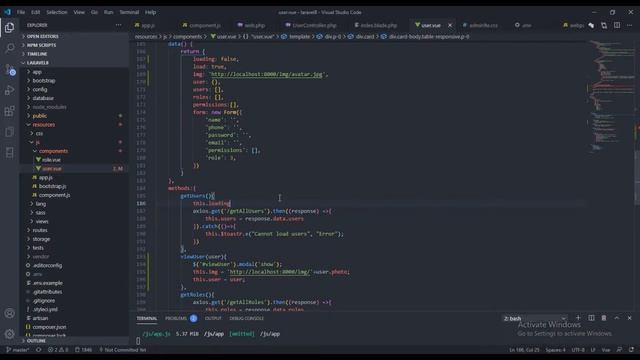The height and width of the screenshot is (360, 640).
Task: Expand the OPEN EDITORS section
Action: (x=42, y=36)
